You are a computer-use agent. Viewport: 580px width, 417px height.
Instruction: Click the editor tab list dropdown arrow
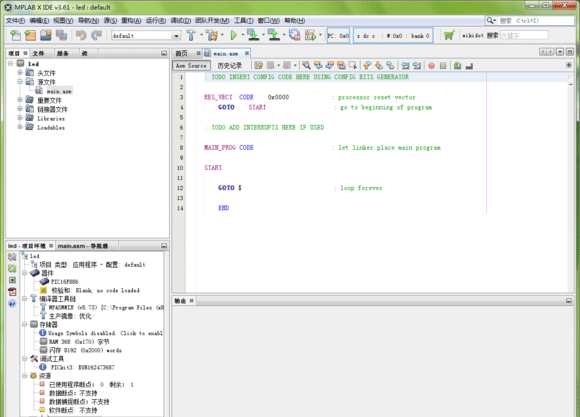[x=560, y=52]
